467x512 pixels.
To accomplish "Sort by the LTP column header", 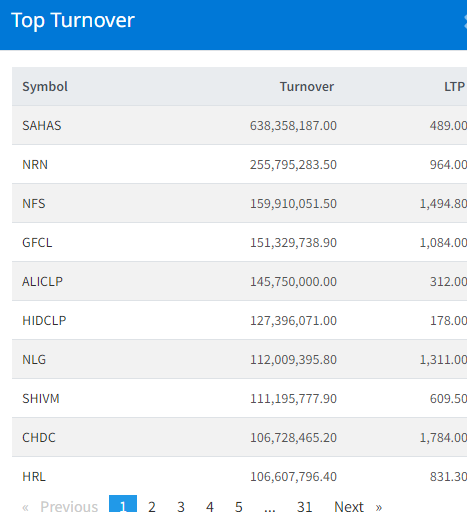I will [454, 87].
